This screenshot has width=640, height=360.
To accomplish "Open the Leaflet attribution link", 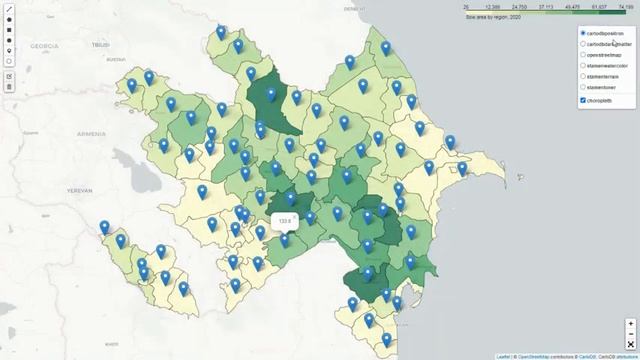I will 503,357.
